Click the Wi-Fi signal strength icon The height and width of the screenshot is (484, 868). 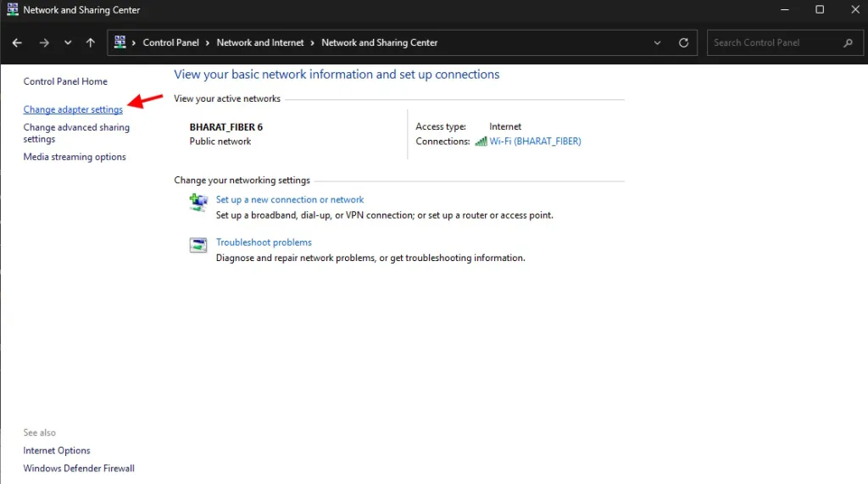pos(481,142)
